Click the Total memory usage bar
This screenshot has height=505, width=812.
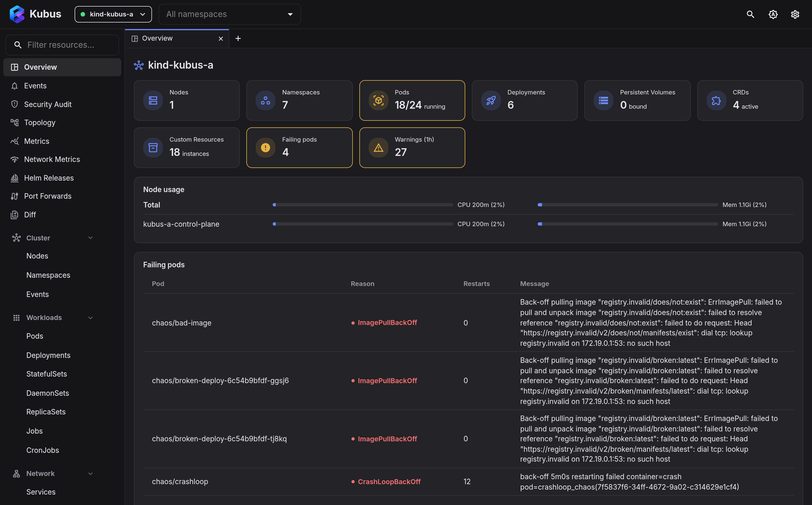[x=627, y=205]
